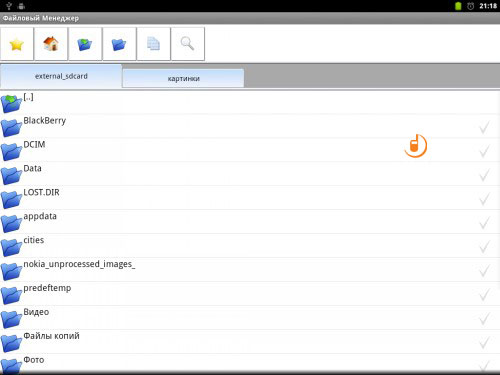Tick the nokia_unprocessed_images_ checkmark
The width and height of the screenshot is (500, 375).
(x=484, y=272)
